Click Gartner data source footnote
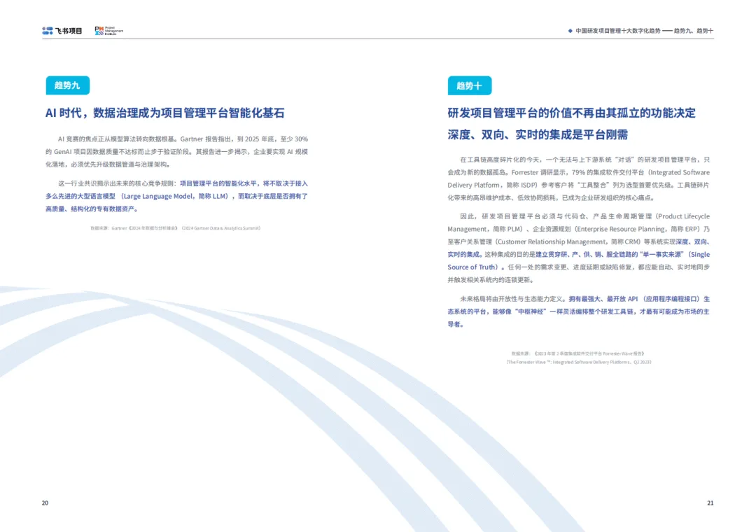756x532 pixels. tap(176, 228)
